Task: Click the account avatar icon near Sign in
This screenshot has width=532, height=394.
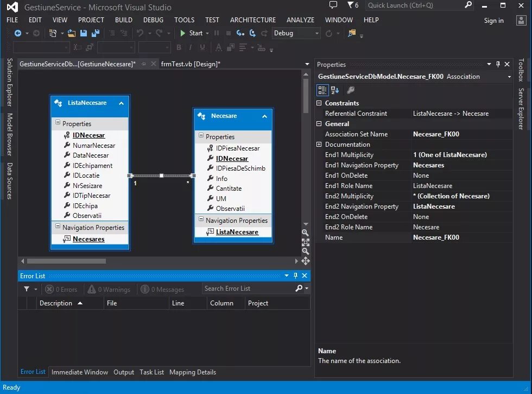Action: pos(521,21)
